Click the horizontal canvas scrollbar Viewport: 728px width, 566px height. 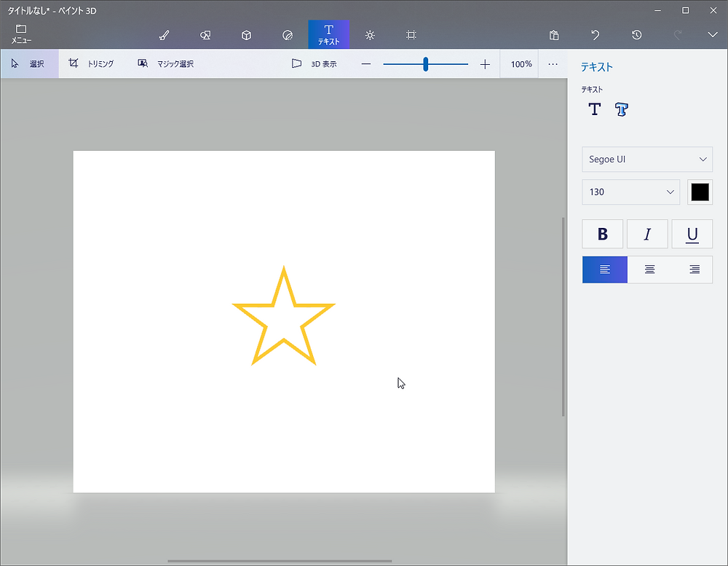click(280, 562)
